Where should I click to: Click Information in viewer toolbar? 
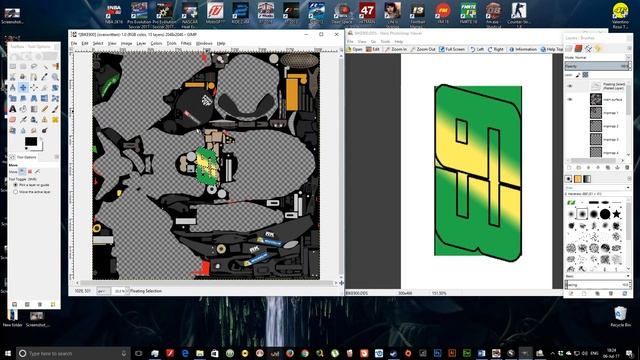tap(523, 49)
